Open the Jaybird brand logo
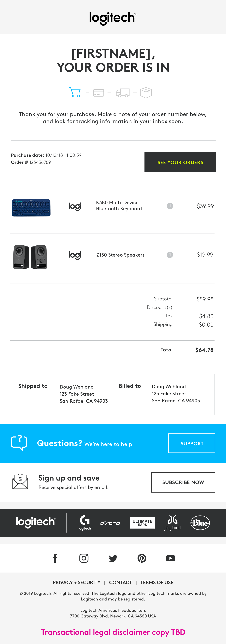This screenshot has height=644, width=226. click(172, 522)
